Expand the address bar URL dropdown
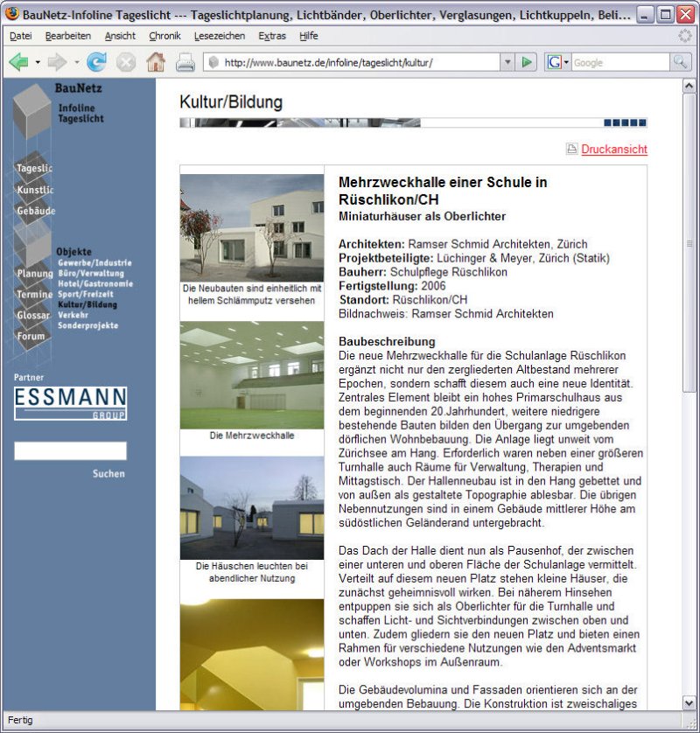 point(507,62)
